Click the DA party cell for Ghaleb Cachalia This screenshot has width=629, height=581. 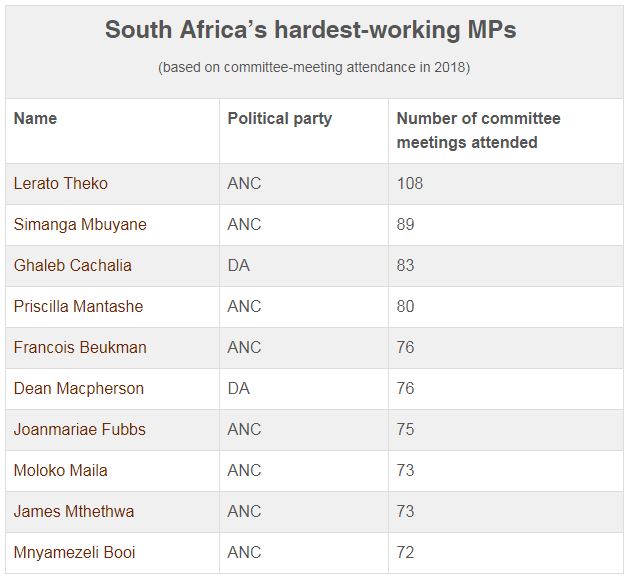(239, 265)
